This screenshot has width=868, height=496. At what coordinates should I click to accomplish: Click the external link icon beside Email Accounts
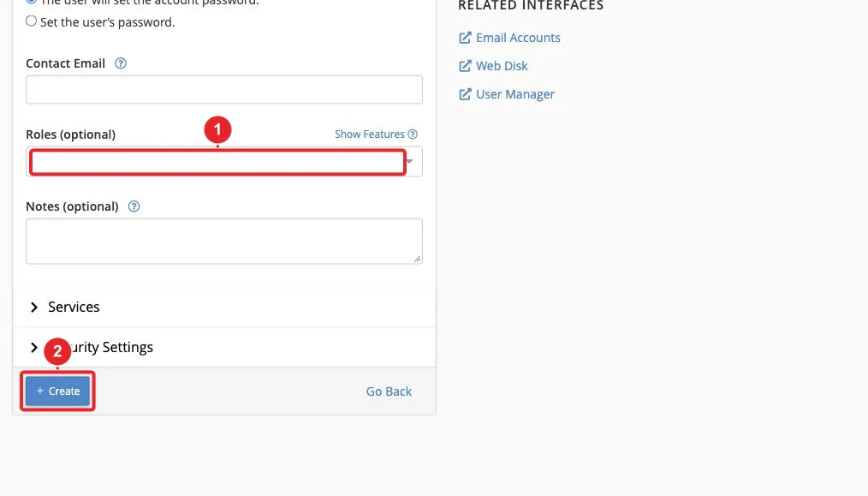pos(465,38)
